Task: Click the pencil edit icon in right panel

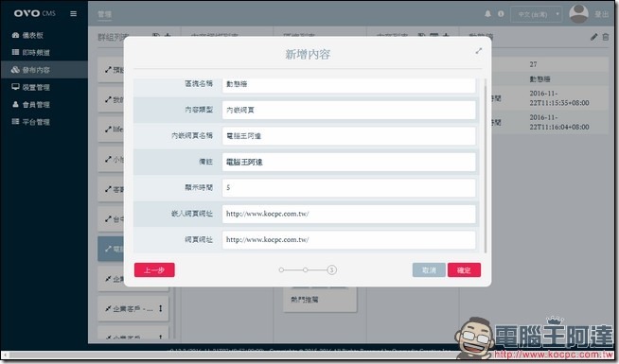Action: [x=593, y=37]
